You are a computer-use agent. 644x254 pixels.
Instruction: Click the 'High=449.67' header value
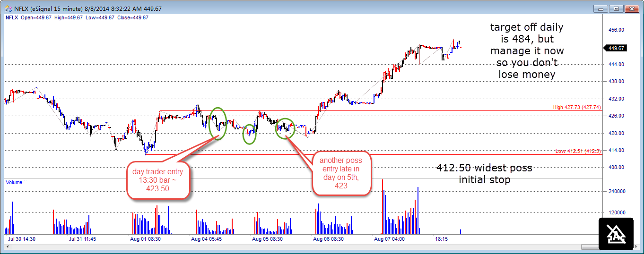pos(69,18)
